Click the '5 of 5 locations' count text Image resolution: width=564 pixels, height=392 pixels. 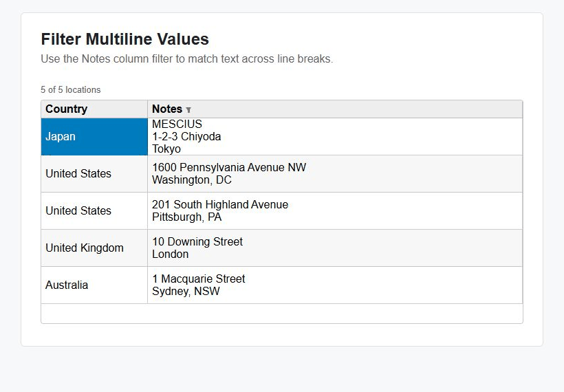point(70,89)
